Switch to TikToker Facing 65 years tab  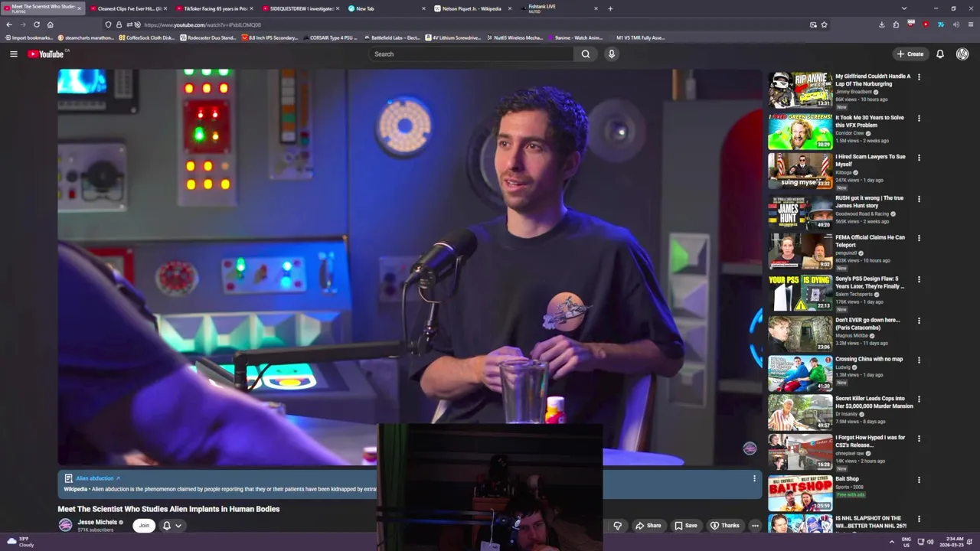point(215,8)
